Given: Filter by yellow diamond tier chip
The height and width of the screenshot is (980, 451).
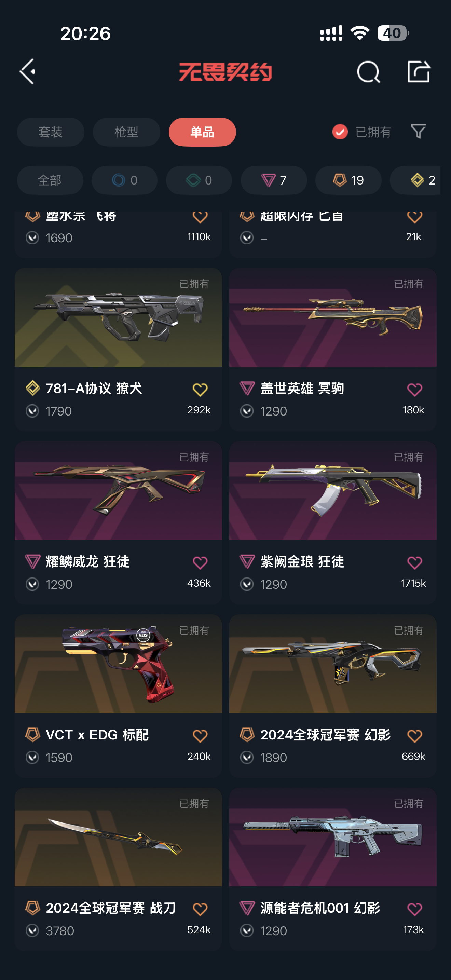Looking at the screenshot, I should click(x=415, y=180).
